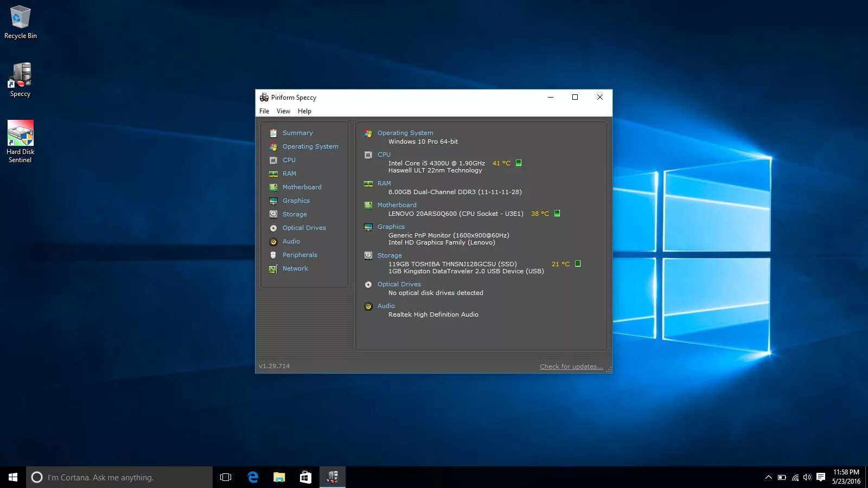The image size is (868, 488).
Task: Open Task View from the taskbar
Action: pyautogui.click(x=226, y=477)
